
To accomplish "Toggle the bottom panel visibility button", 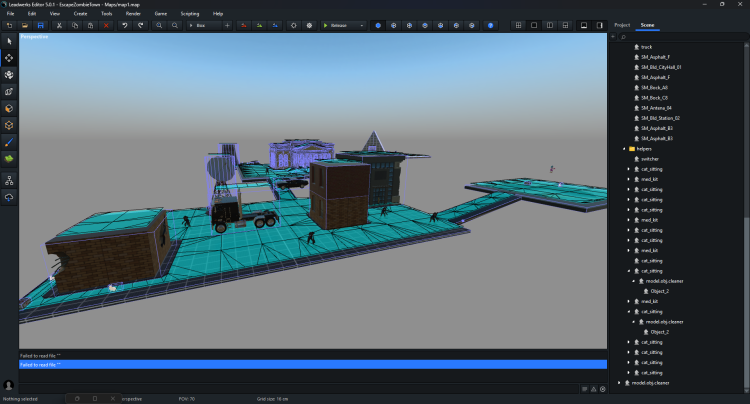I will (582, 24).
